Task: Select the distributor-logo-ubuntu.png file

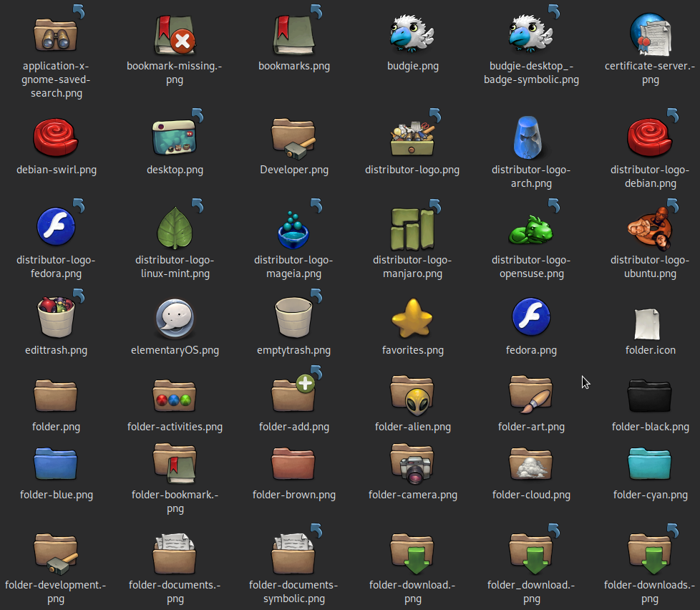Action: point(650,228)
